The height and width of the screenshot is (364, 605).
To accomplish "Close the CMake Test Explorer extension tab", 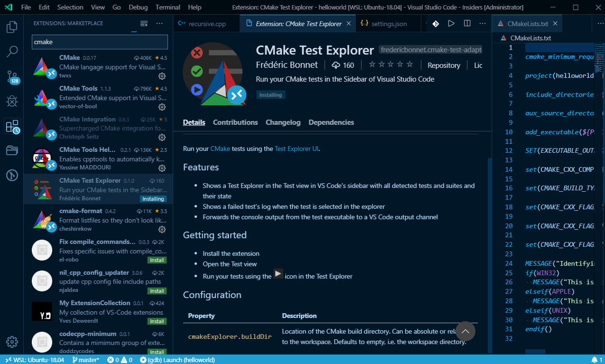I will click(x=349, y=24).
